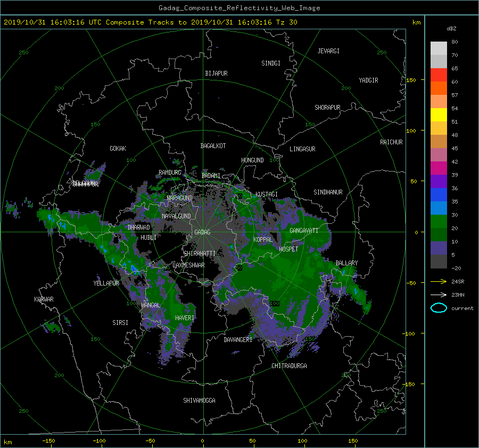Click the BADAMI city label

click(x=211, y=176)
